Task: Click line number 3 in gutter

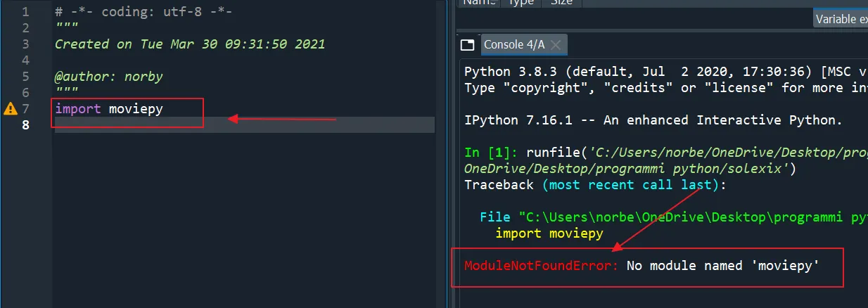Action: [25, 44]
